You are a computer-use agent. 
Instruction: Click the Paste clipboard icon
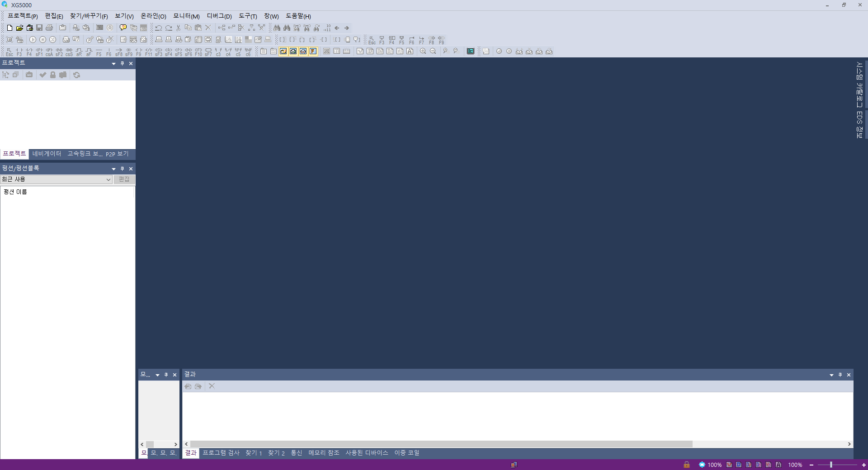click(198, 28)
